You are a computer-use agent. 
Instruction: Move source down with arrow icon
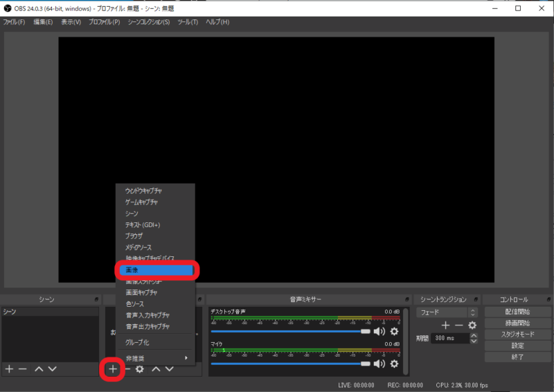pyautogui.click(x=170, y=369)
